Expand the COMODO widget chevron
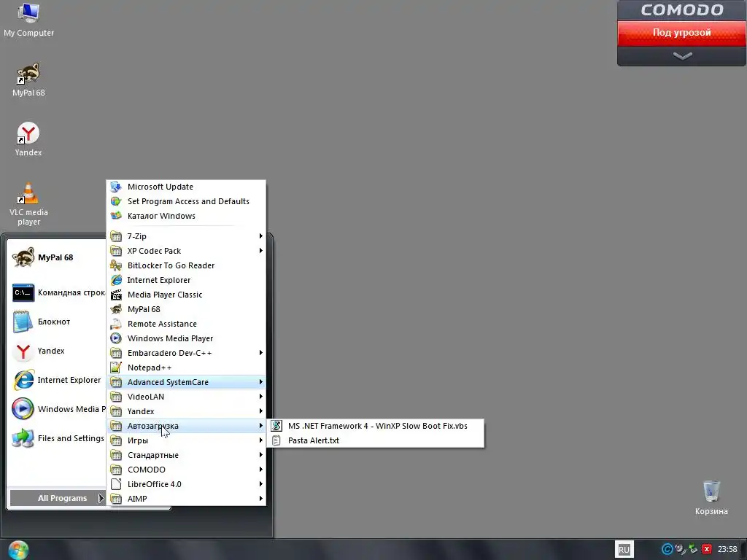 point(682,57)
